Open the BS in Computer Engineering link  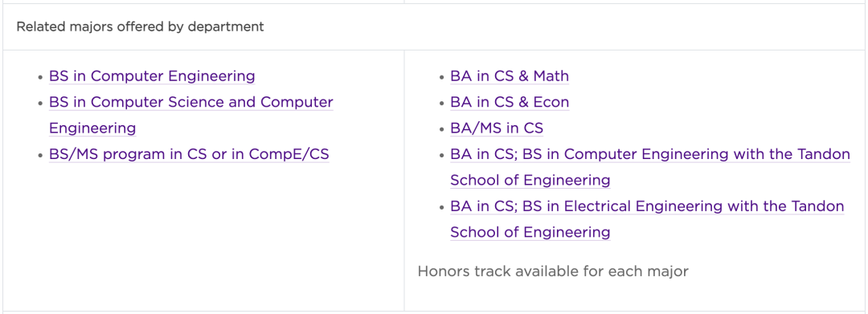pos(152,75)
